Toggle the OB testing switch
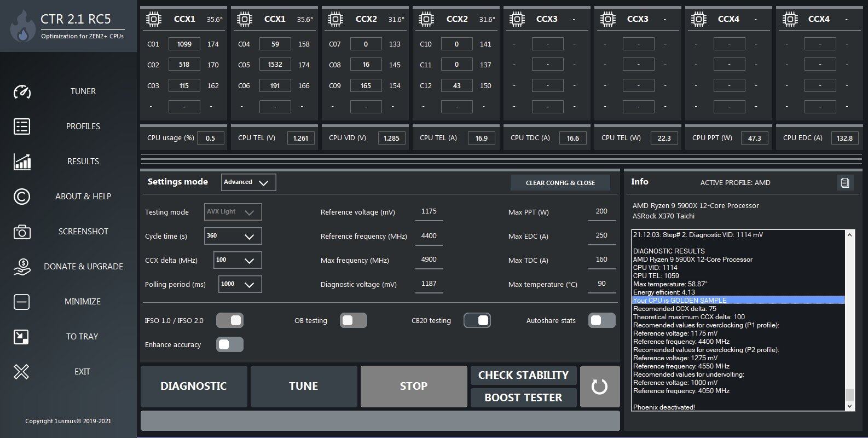The height and width of the screenshot is (438, 868). click(354, 320)
